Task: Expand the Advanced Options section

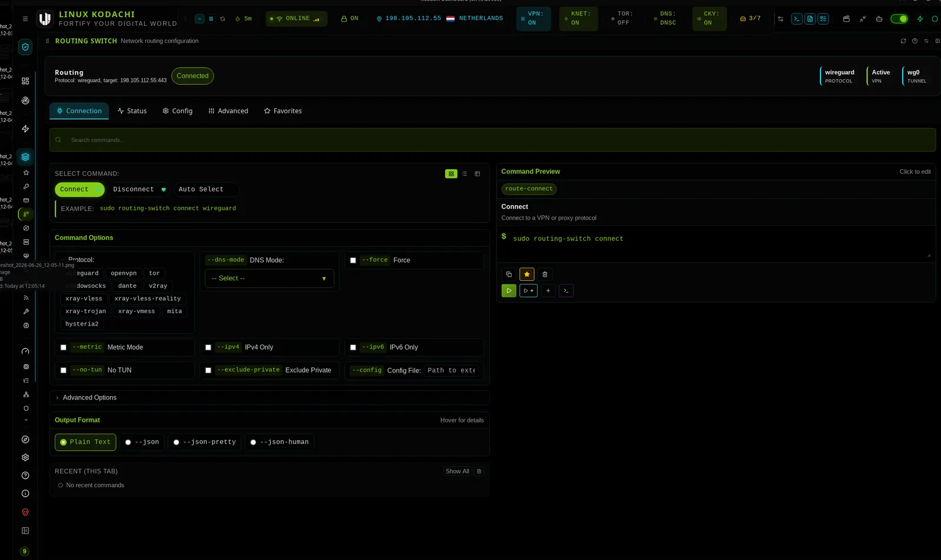Action: click(x=269, y=398)
